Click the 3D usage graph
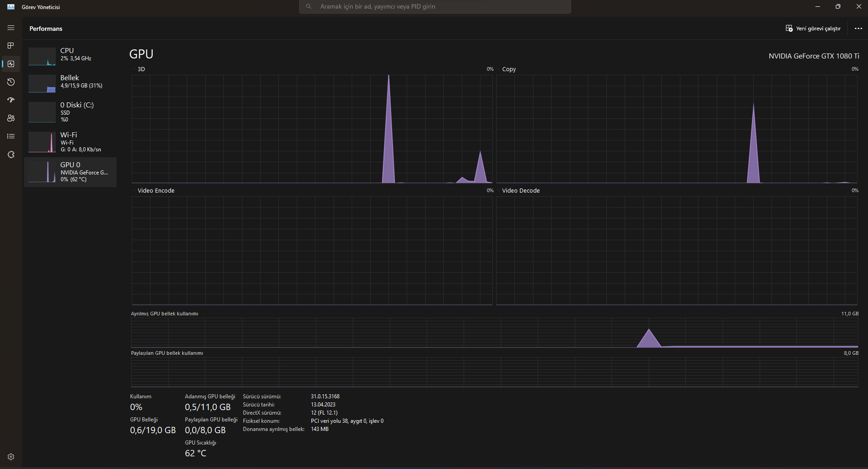The image size is (868, 469). (312, 129)
